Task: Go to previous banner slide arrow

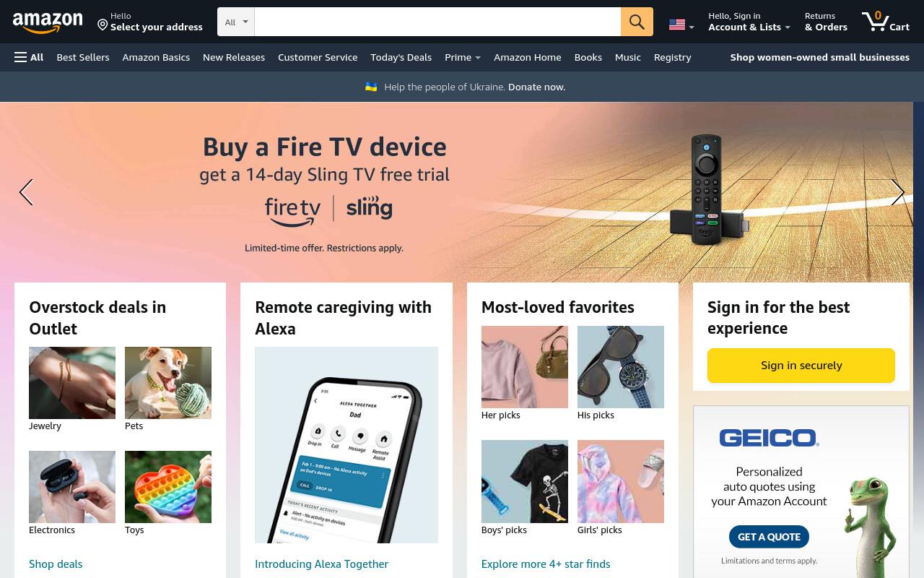Action: click(x=26, y=192)
